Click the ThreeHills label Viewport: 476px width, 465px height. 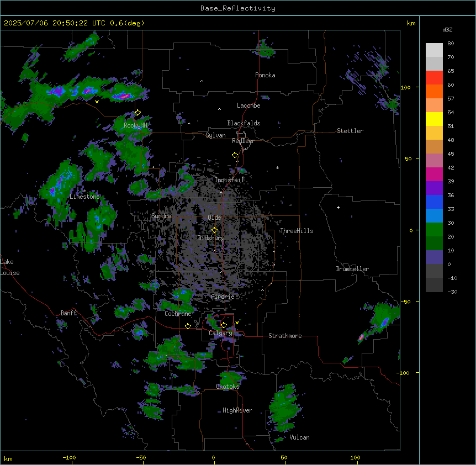click(x=297, y=231)
